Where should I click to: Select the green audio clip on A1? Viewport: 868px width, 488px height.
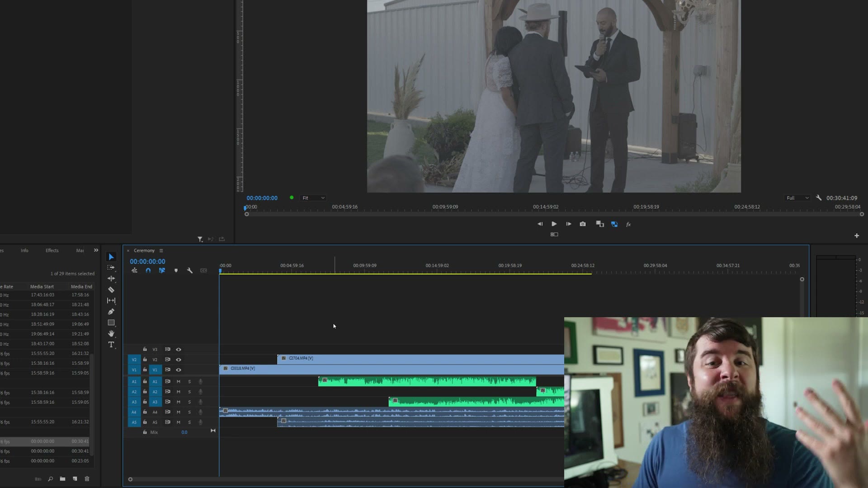point(427,381)
